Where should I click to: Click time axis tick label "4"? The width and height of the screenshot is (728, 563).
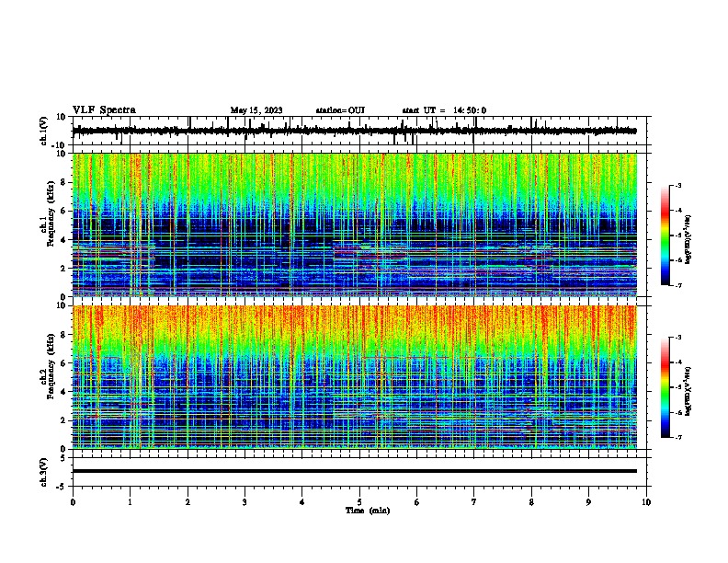click(x=302, y=502)
